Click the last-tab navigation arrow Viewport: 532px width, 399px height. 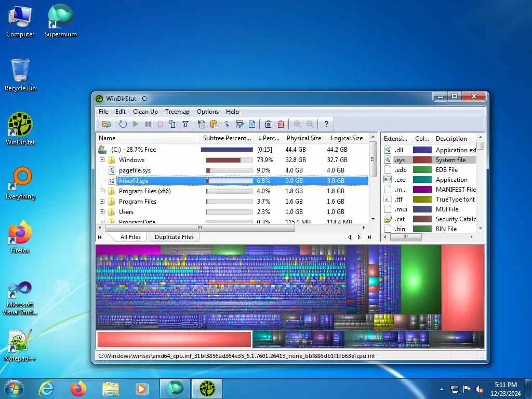point(369,237)
